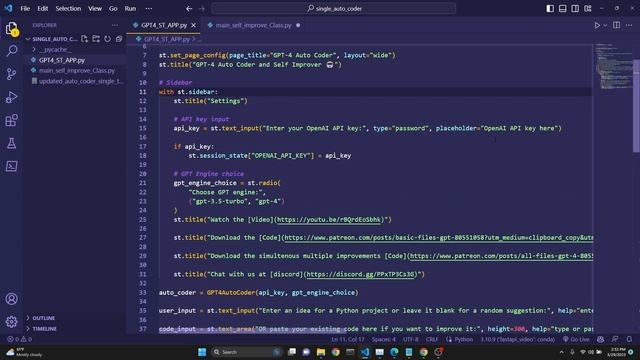Open the File menu

pyautogui.click(x=25, y=8)
